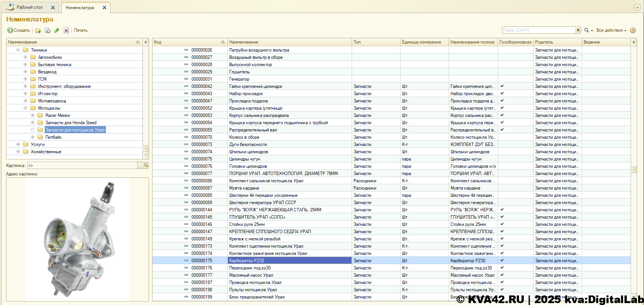Collapse the Мотоциклы tree node
The width and height of the screenshot is (644, 305).
25,108
